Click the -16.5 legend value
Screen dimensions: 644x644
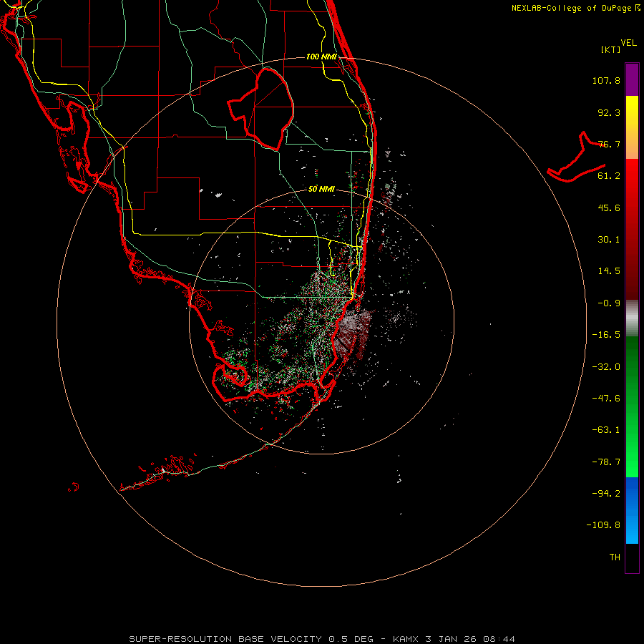pos(606,335)
